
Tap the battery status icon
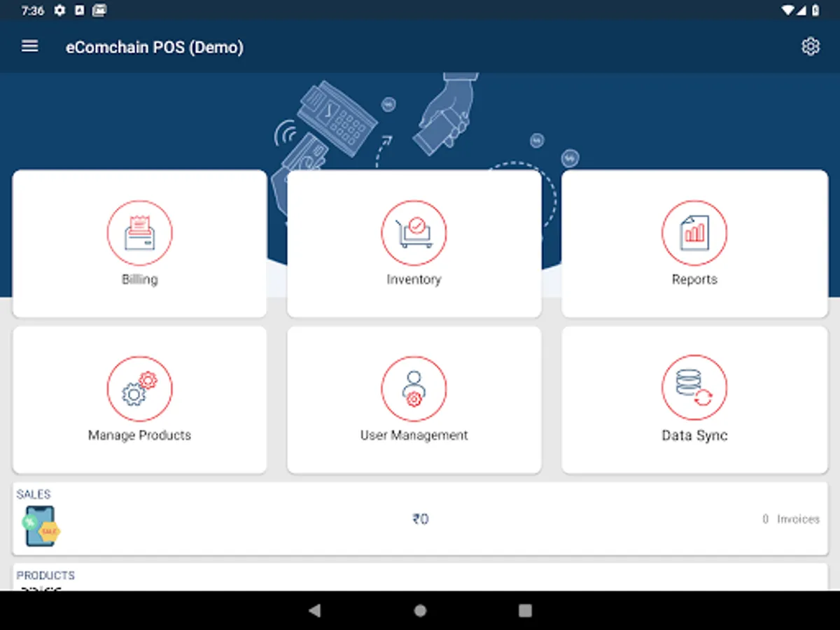coord(815,10)
